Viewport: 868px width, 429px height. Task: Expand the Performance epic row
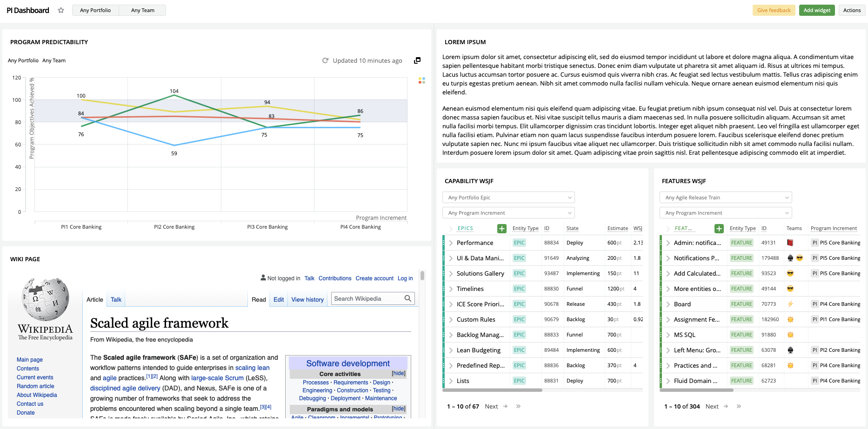click(x=451, y=242)
